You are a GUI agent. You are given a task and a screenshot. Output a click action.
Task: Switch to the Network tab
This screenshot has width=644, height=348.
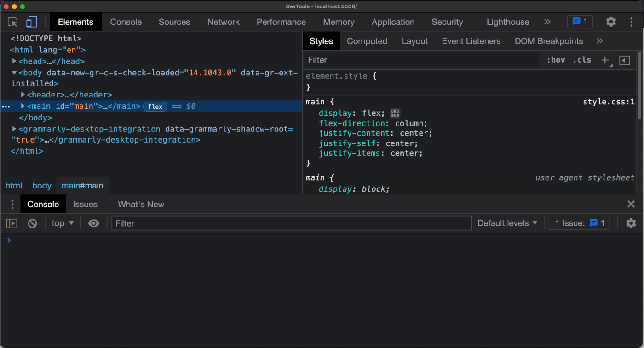223,22
